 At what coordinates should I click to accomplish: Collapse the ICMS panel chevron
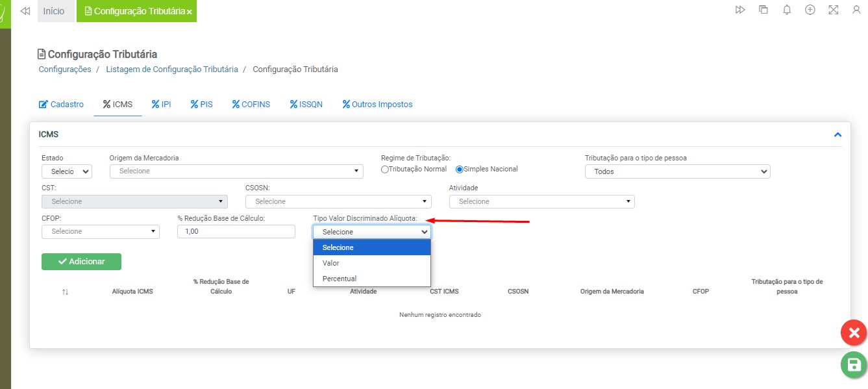point(837,134)
